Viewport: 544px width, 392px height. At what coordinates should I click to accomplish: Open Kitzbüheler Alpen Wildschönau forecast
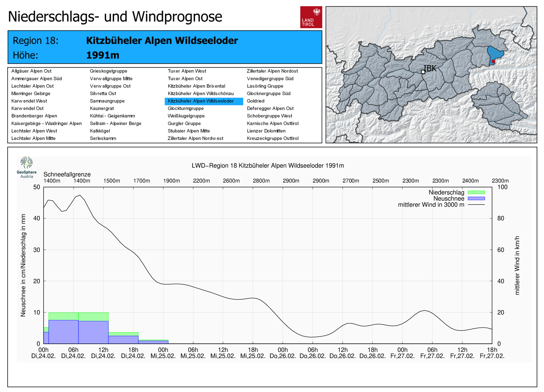[x=201, y=93]
